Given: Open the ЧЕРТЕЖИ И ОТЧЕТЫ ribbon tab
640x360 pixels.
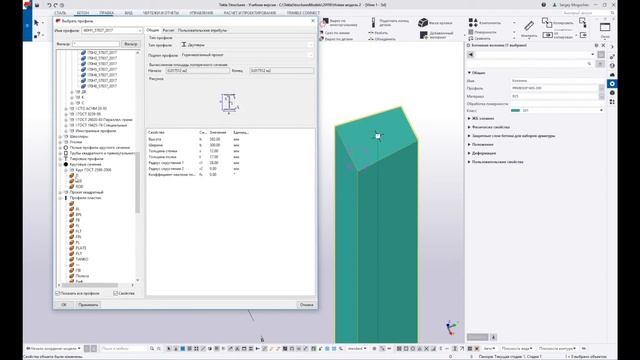Looking at the screenshot, I should [161, 13].
